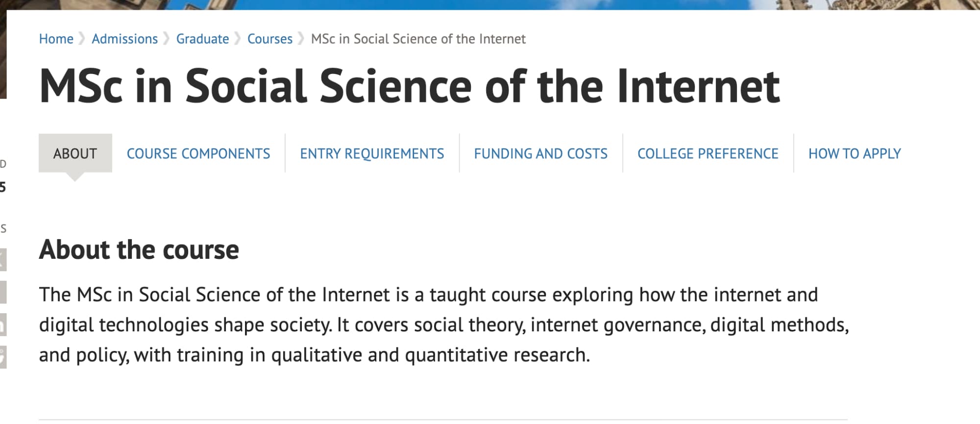This screenshot has height=424, width=980.
Task: Click the current page breadcrumb text
Action: 418,39
